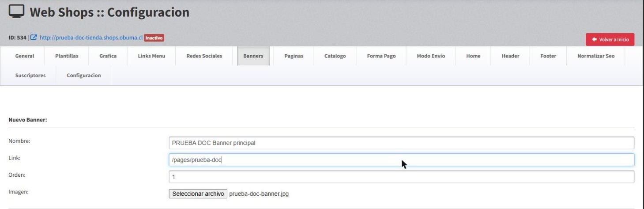Open the Configuracion tab
The height and width of the screenshot is (209, 644).
pyautogui.click(x=83, y=76)
